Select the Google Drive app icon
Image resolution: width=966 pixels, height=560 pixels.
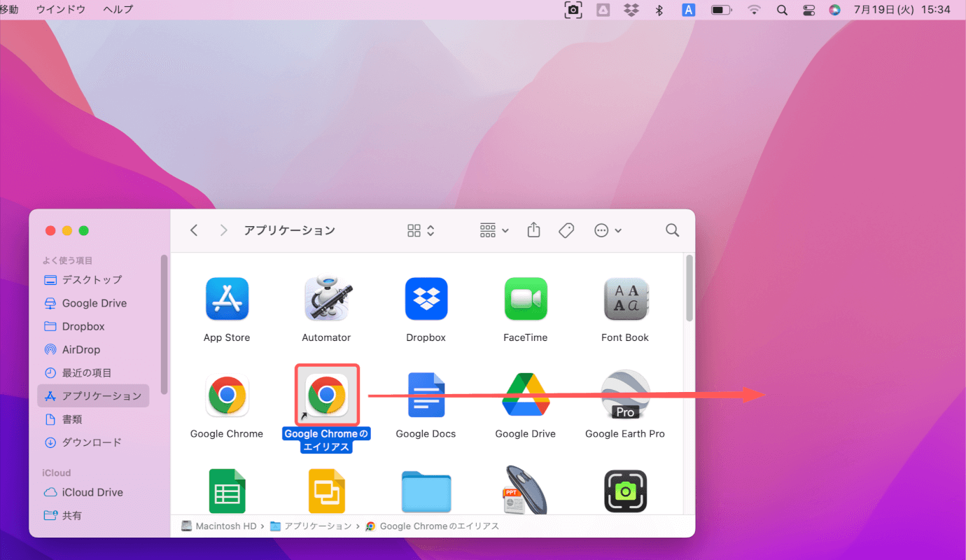pyautogui.click(x=526, y=395)
